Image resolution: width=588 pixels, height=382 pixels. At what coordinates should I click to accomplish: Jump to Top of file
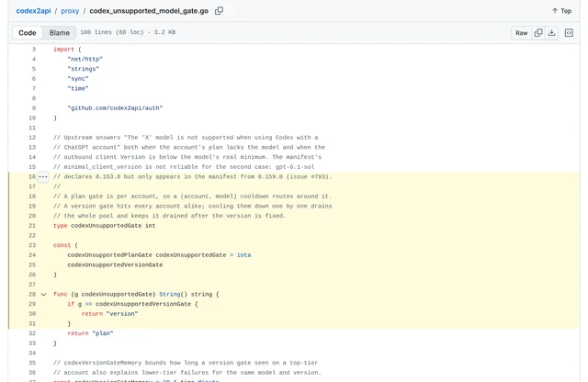click(561, 11)
